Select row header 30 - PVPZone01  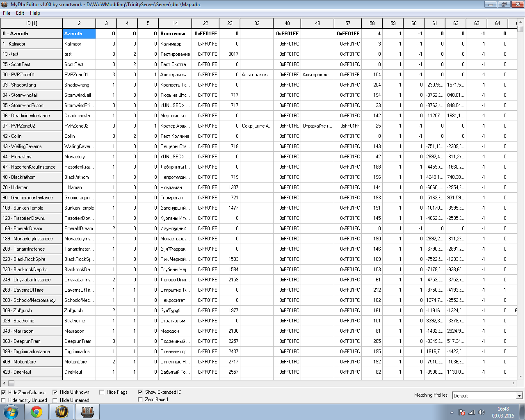(32, 75)
